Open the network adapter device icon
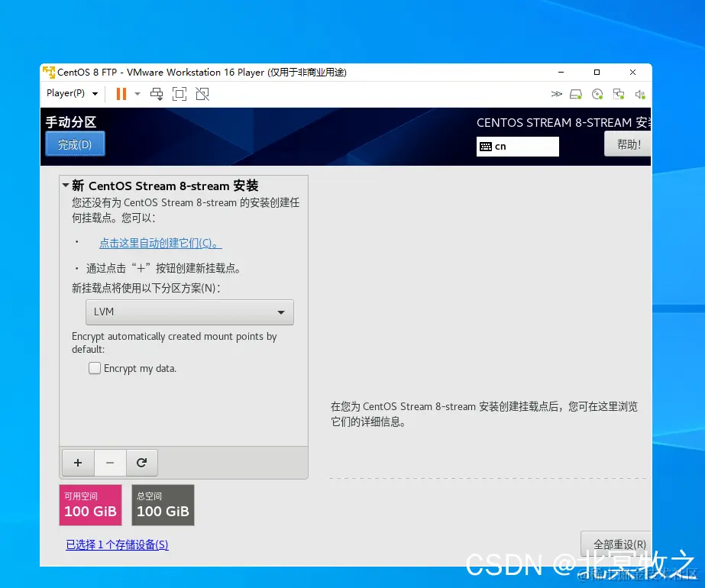705x588 pixels. 619,94
